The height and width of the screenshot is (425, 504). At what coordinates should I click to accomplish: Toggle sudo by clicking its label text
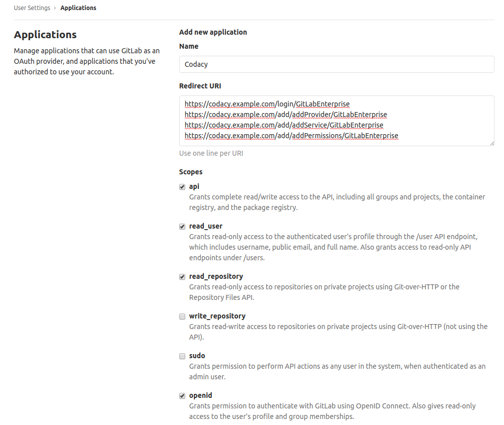point(196,356)
